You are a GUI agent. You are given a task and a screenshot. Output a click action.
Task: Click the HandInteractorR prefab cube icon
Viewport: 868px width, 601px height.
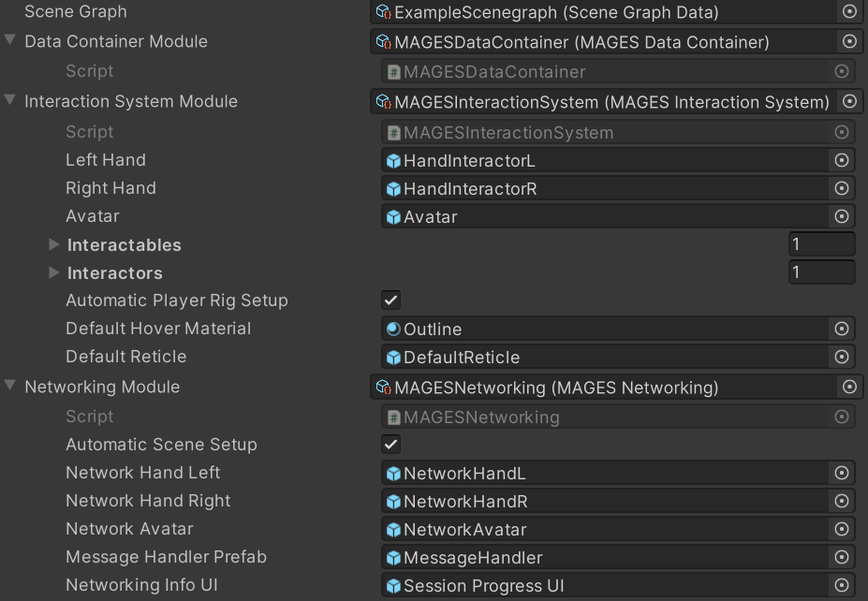click(393, 189)
